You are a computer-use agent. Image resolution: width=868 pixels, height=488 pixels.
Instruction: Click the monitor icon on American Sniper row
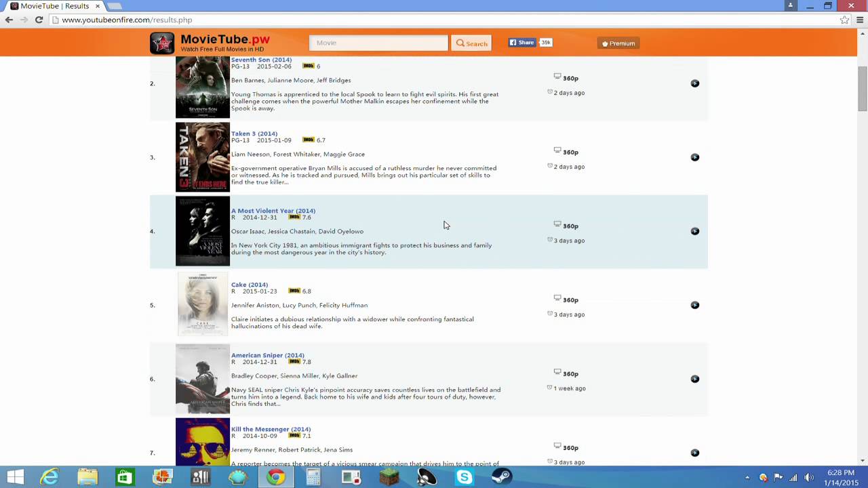(557, 372)
